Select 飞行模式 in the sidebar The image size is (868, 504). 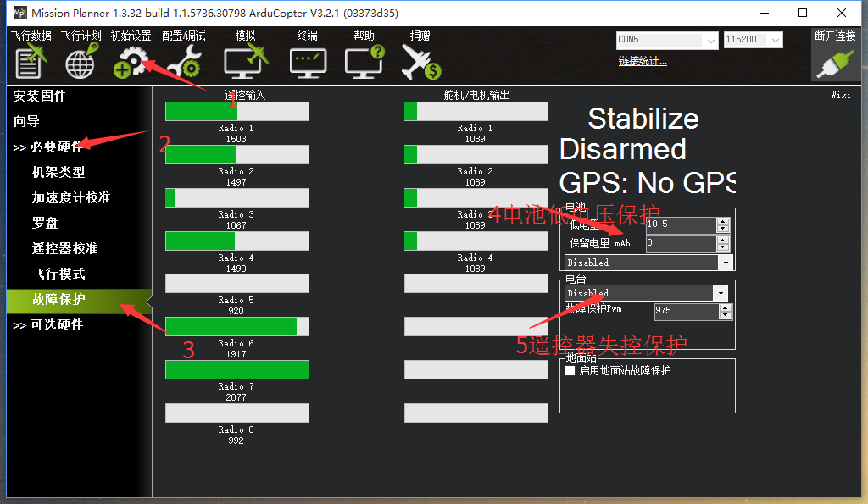coord(58,274)
